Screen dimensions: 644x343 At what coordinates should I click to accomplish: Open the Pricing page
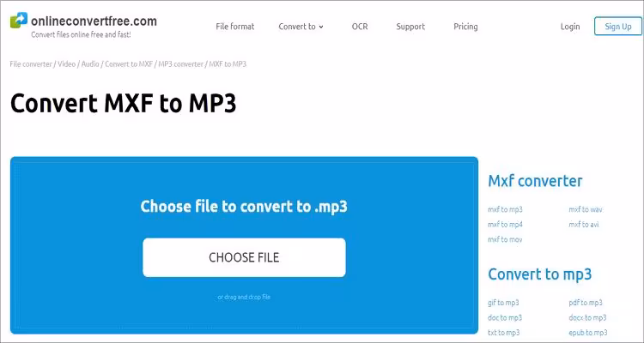[465, 27]
